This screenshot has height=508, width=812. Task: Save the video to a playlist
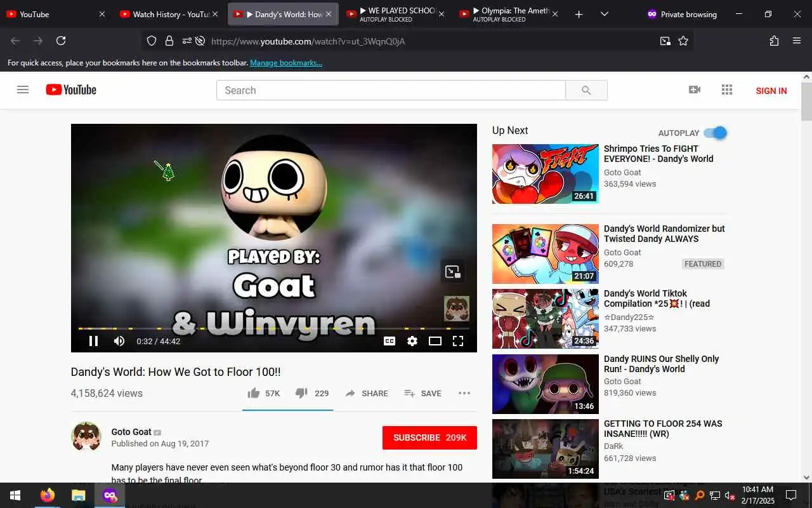click(x=422, y=393)
